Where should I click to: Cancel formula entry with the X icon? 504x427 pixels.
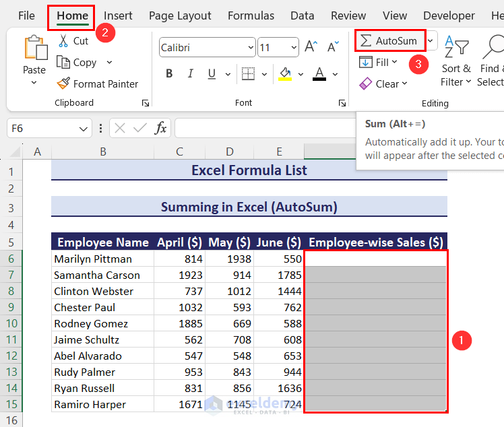[120, 128]
